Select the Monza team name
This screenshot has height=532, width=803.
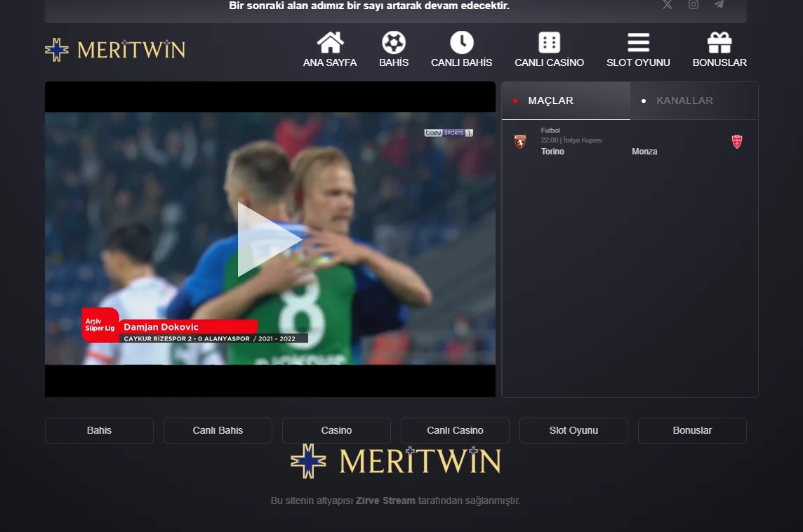(644, 152)
